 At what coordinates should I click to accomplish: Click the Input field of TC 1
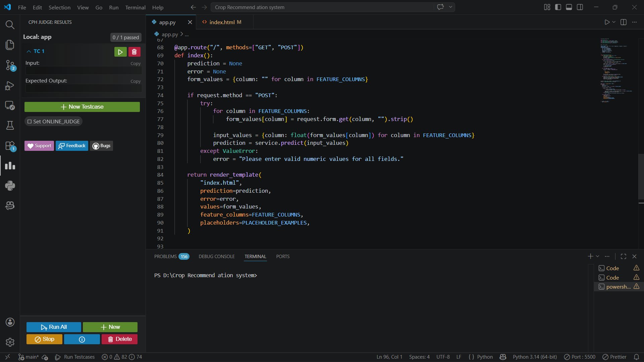(x=84, y=71)
